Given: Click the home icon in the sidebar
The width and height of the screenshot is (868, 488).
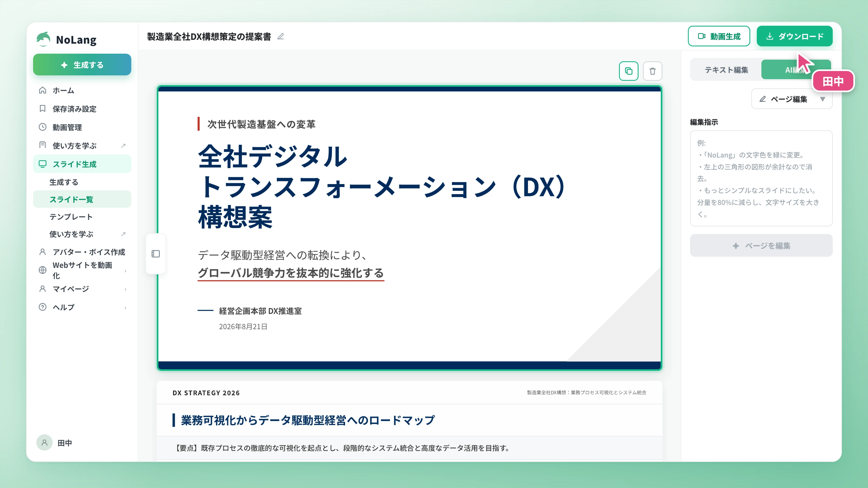Looking at the screenshot, I should 43,90.
